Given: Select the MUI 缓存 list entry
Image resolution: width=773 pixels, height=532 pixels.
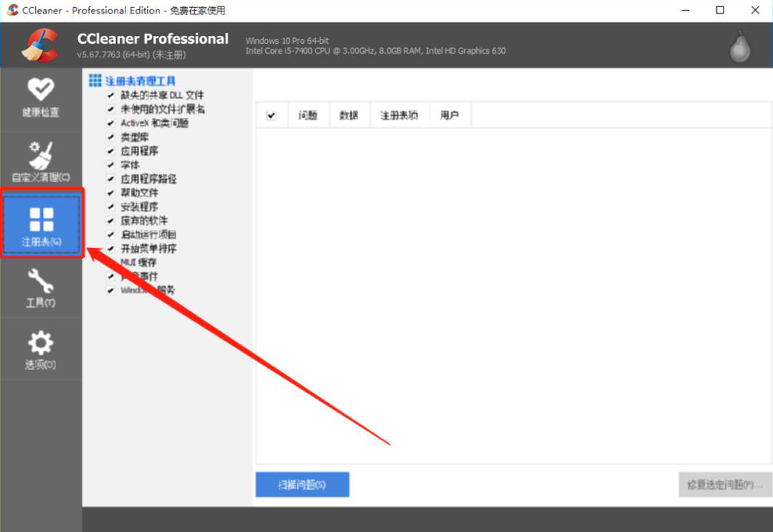Looking at the screenshot, I should coord(138,262).
